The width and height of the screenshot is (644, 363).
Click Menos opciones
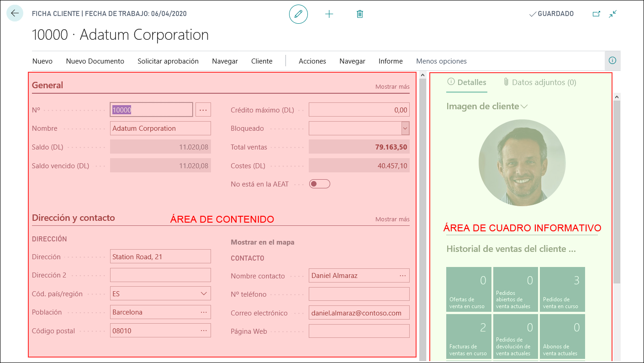441,61
